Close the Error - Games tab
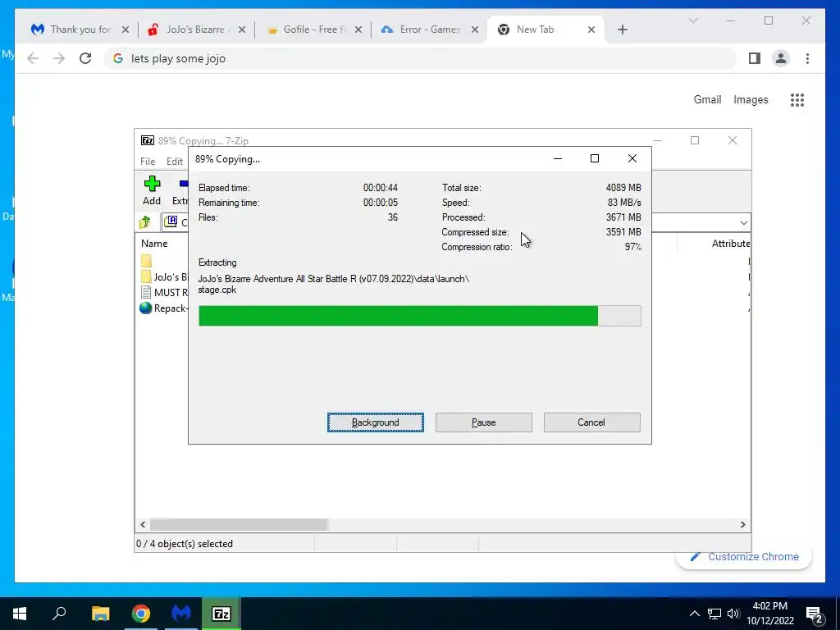 (475, 30)
